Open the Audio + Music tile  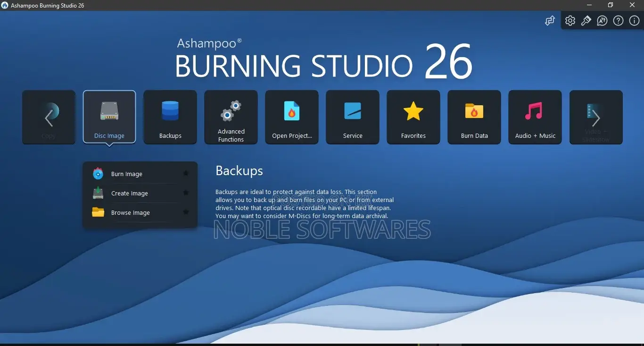pyautogui.click(x=535, y=117)
